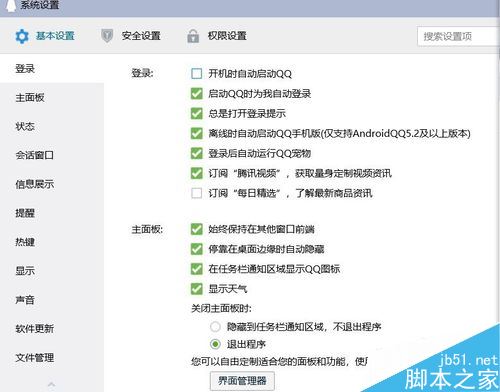
Task: Uncheck 登录后自动运行QQ宠物
Action: (197, 153)
